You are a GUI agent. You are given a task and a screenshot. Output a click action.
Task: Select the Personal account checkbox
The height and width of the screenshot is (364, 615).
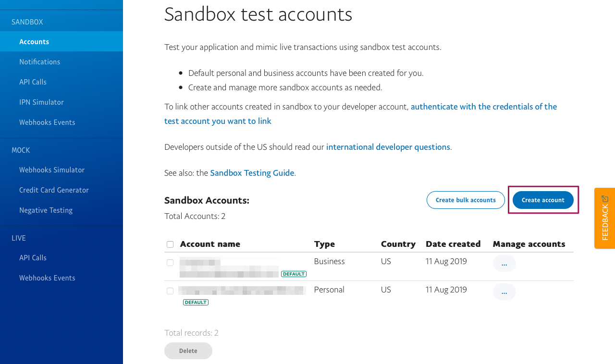tap(170, 291)
